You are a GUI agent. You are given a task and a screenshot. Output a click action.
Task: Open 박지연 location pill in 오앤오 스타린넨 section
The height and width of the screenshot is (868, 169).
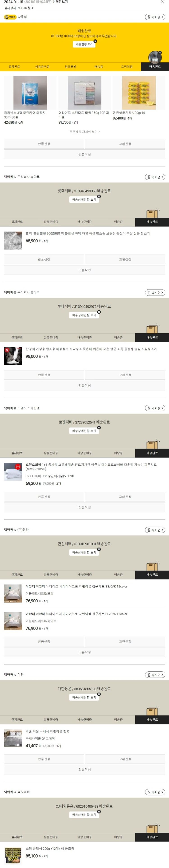(155, 408)
